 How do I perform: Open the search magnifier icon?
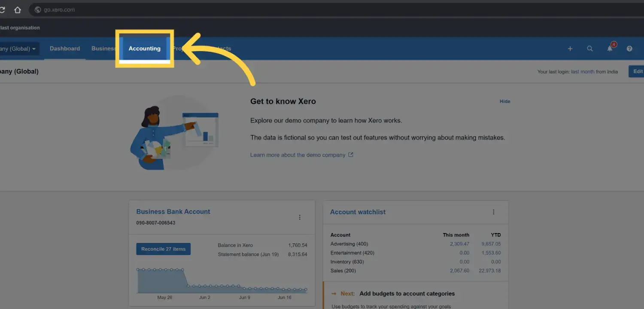coord(590,49)
